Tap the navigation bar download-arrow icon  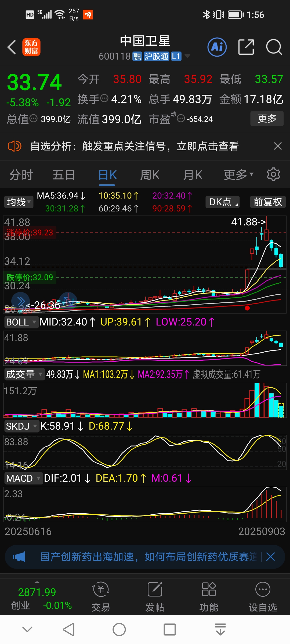coord(220,629)
